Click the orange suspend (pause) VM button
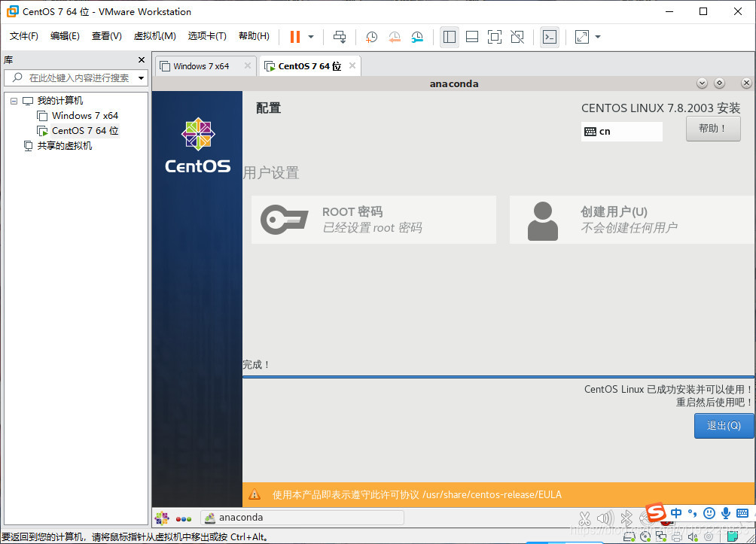Image resolution: width=756 pixels, height=544 pixels. click(x=295, y=37)
